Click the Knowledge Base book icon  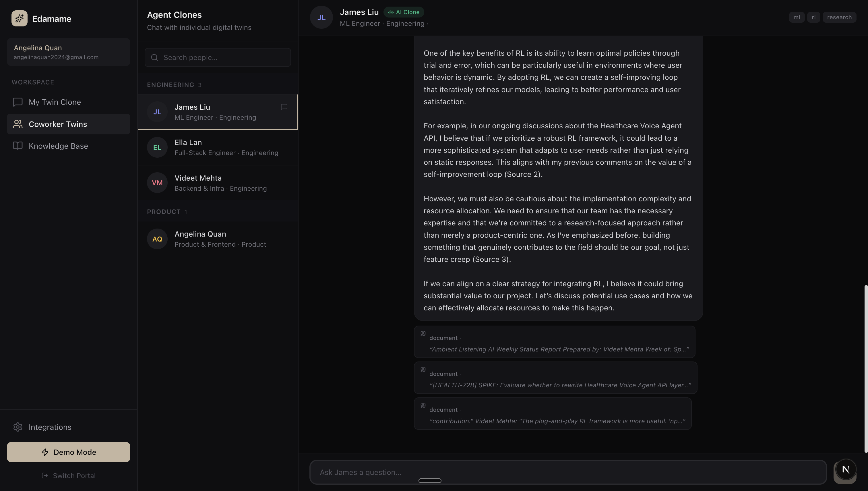(x=18, y=146)
